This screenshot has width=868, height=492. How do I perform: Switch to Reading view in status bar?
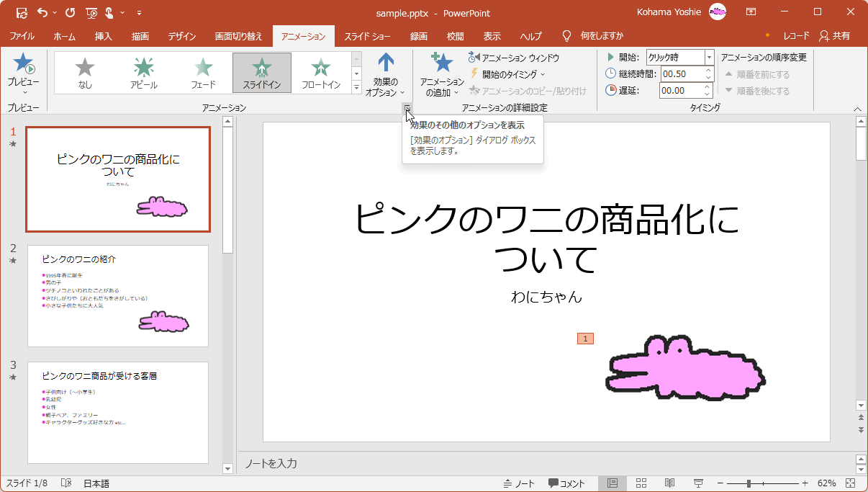click(x=669, y=483)
